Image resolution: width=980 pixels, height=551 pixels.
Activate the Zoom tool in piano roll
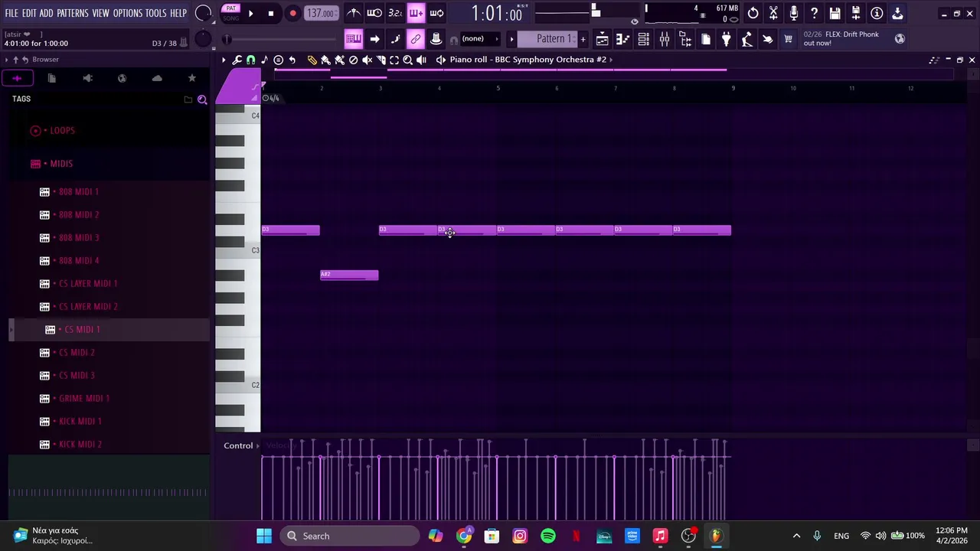tap(407, 60)
